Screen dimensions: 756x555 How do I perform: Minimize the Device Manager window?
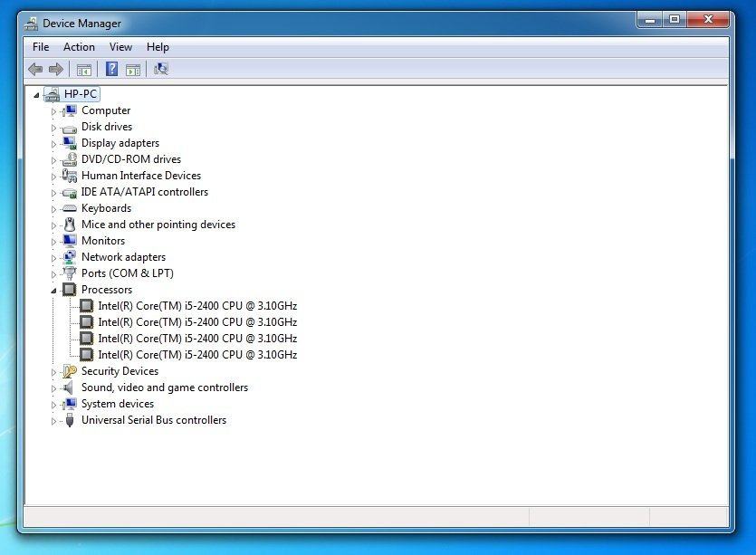coord(649,20)
